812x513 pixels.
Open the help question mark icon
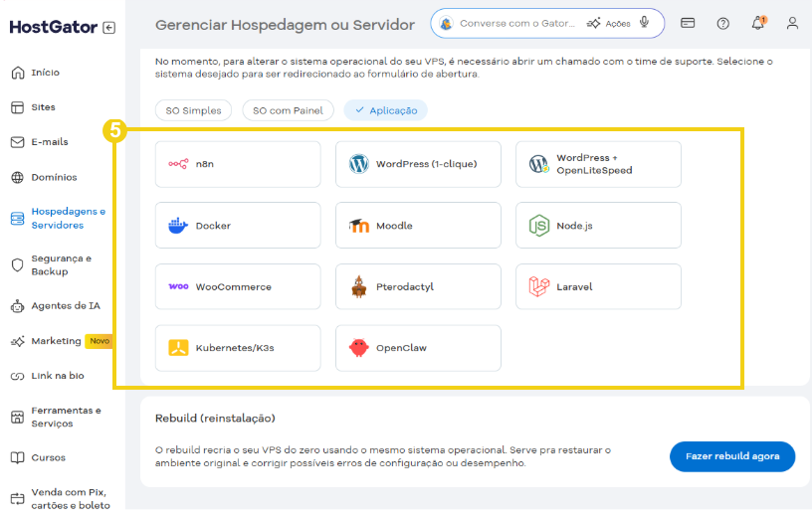(722, 23)
